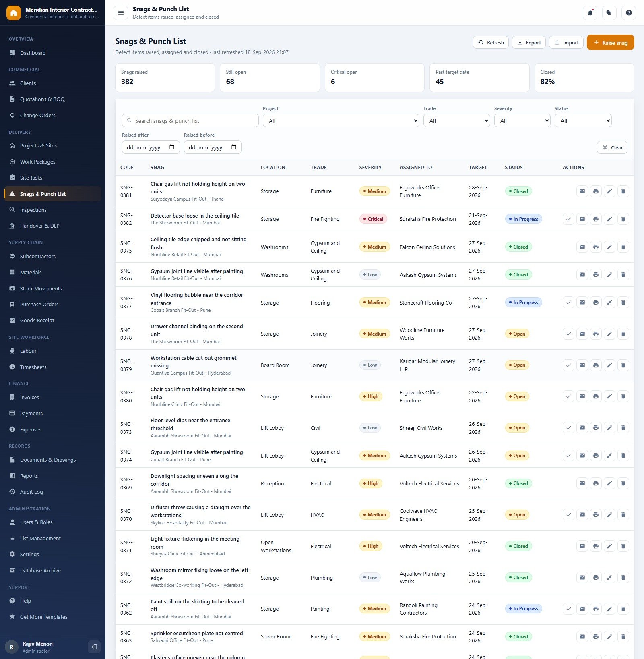Clear all filters with Clear button
Screen dimensions: 644x659
[x=612, y=148]
